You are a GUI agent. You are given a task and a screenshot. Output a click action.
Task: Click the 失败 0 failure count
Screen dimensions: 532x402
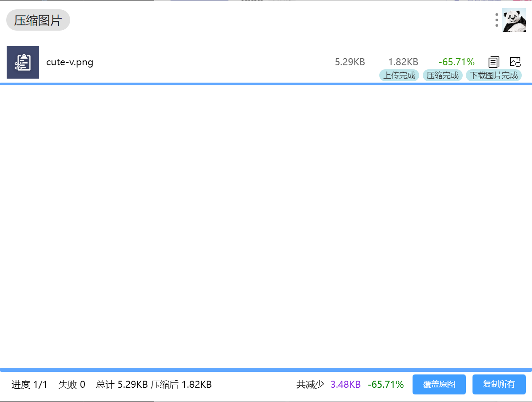tap(71, 384)
